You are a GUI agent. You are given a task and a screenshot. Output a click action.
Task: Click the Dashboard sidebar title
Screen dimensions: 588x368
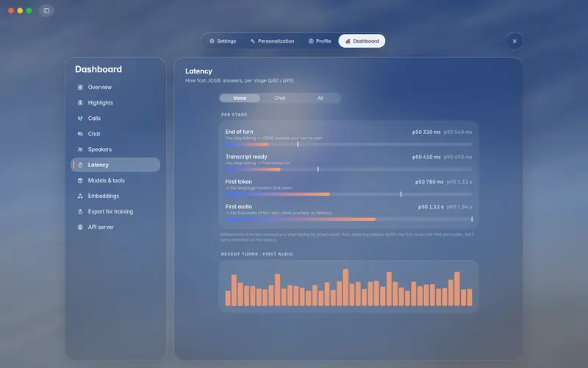[98, 69]
